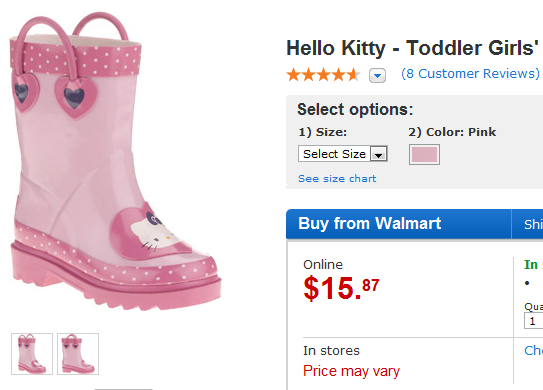Viewport: 543px width, 390px height.
Task: Click the orange star rating icons
Action: [323, 74]
